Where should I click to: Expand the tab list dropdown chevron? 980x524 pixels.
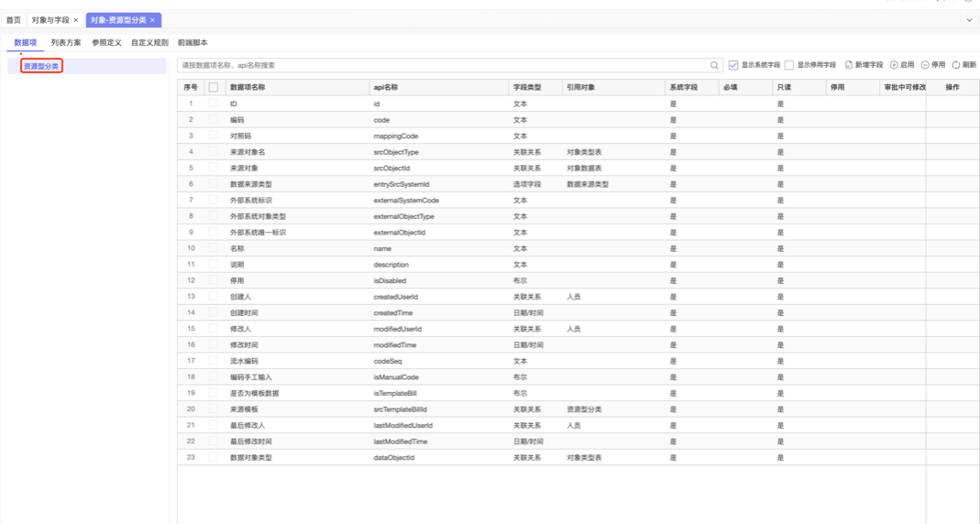[x=969, y=20]
